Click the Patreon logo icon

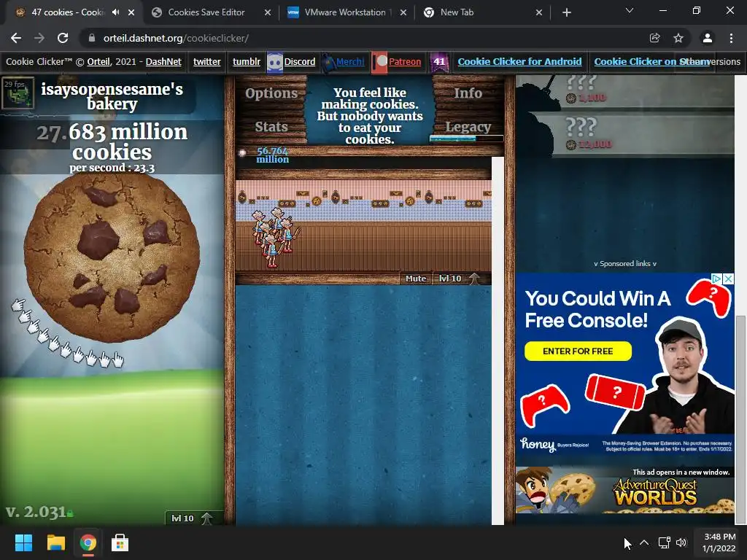[379, 63]
